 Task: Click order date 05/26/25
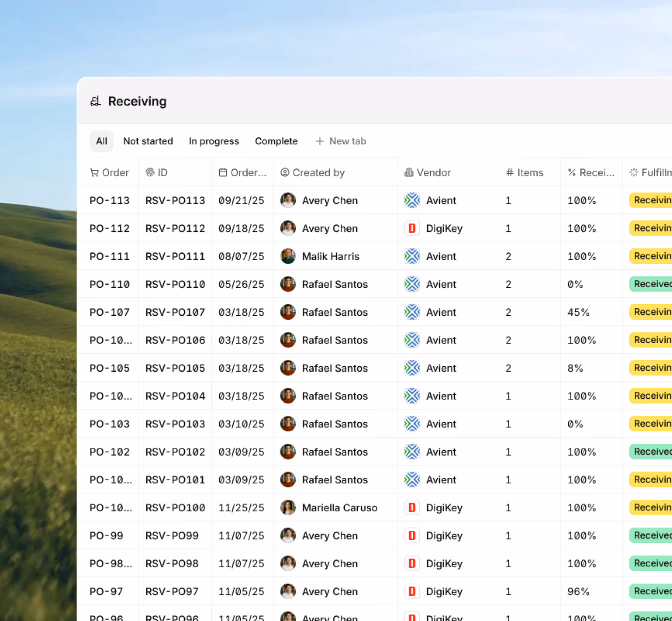[x=241, y=284]
